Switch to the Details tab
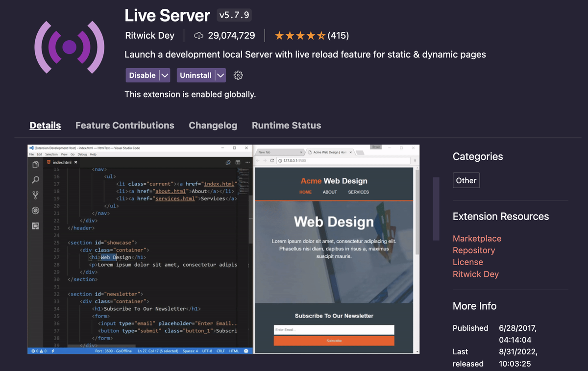Viewport: 588px width, 371px height. pos(45,125)
